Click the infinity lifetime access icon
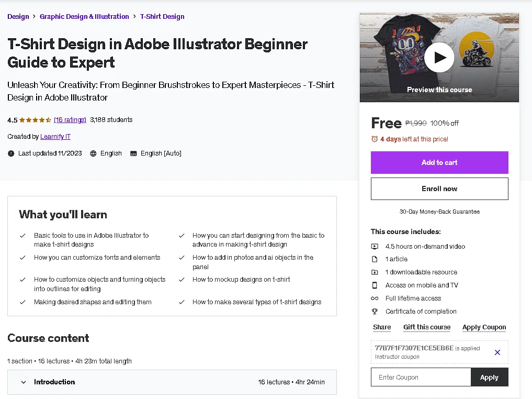Image resolution: width=532 pixels, height=399 pixels. click(375, 298)
